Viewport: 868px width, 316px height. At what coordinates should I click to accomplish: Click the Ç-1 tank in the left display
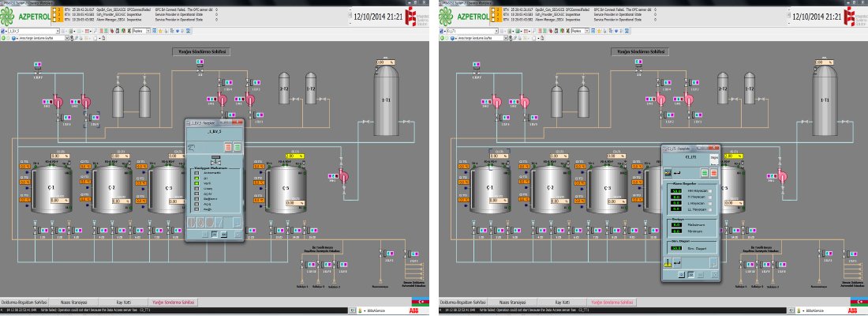[x=47, y=193]
